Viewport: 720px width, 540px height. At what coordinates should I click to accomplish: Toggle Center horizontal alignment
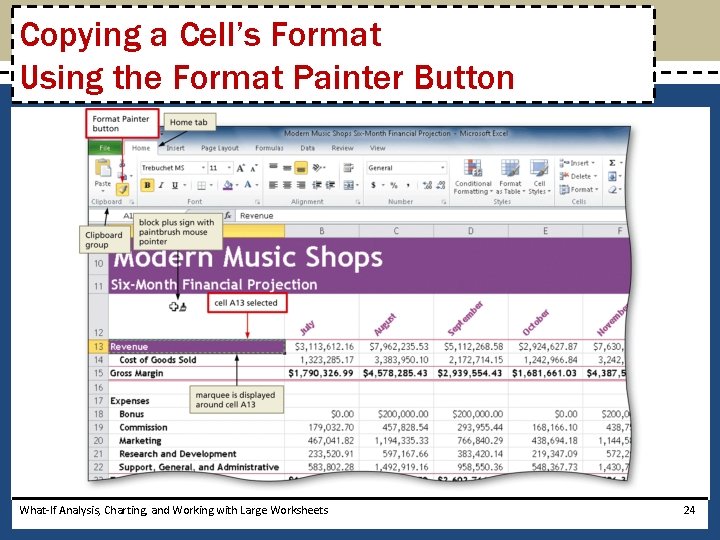(x=287, y=185)
